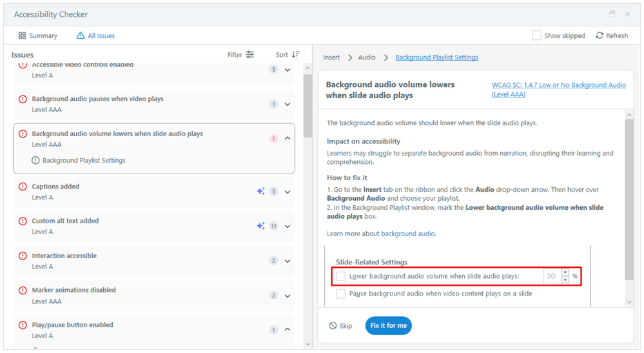Expand the Captions added issue

click(288, 192)
